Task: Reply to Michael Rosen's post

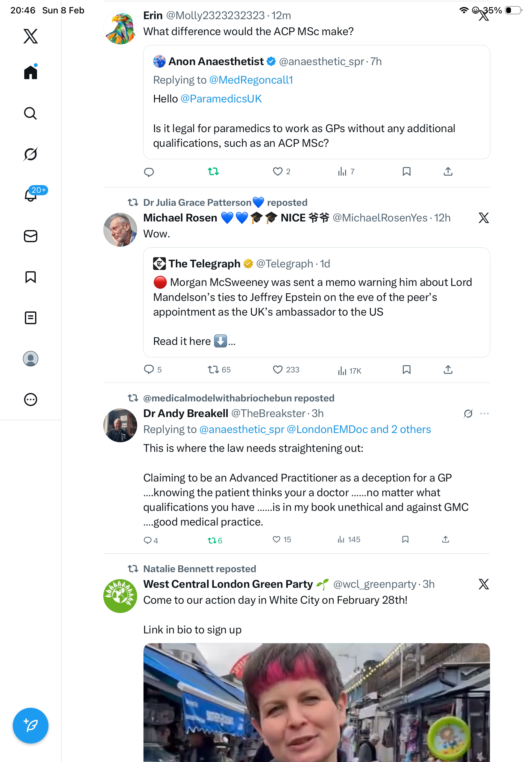Action: tap(149, 370)
